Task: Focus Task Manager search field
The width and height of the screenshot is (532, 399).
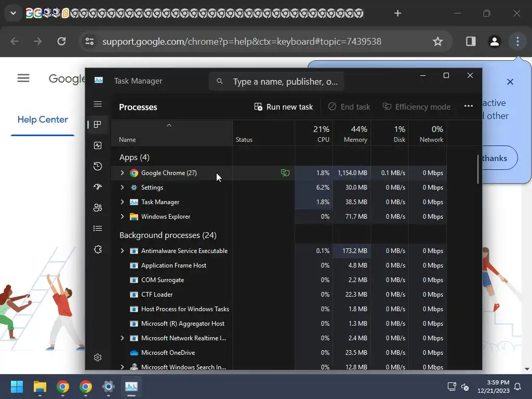Action: click(276, 82)
